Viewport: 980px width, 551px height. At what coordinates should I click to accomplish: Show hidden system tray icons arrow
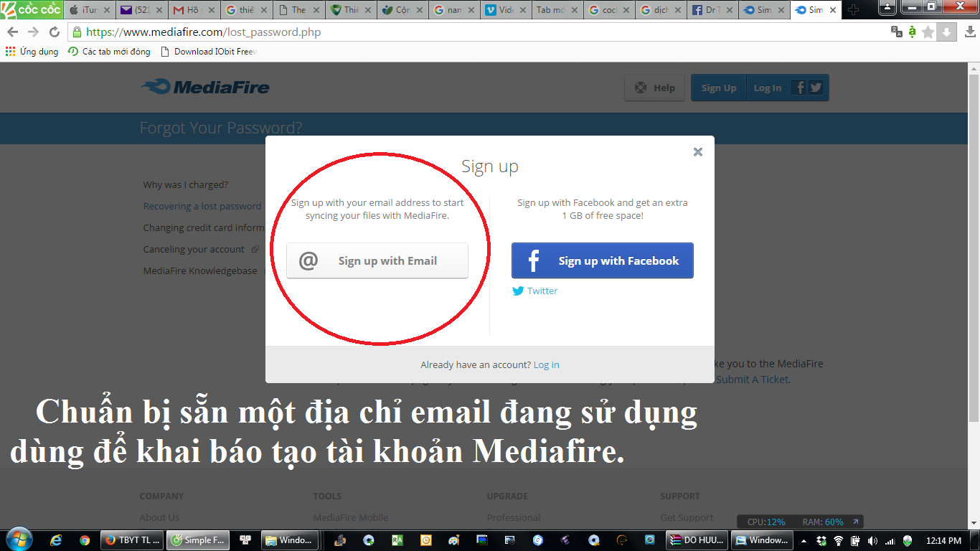tap(804, 540)
